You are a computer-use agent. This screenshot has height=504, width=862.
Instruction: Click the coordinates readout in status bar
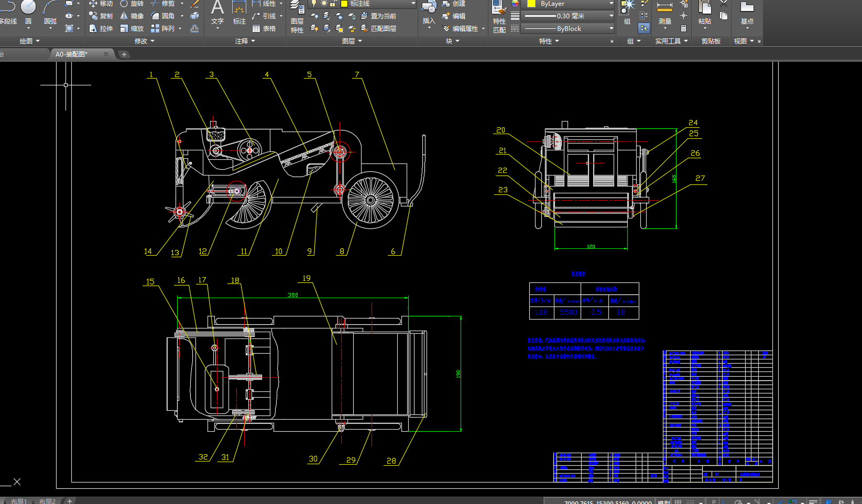[x=608, y=502]
